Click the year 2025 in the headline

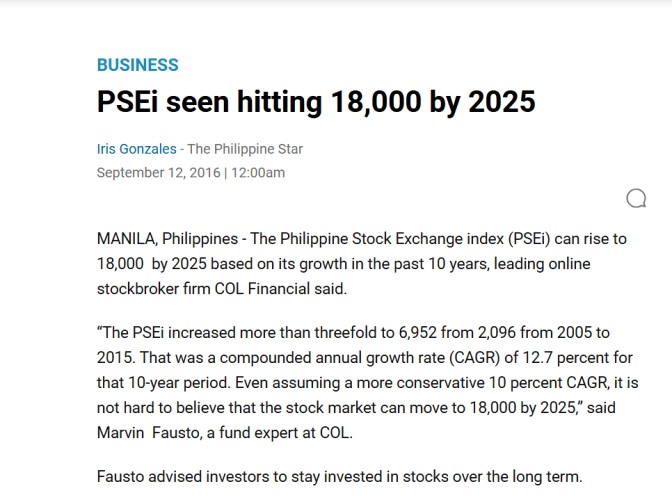click(x=502, y=102)
